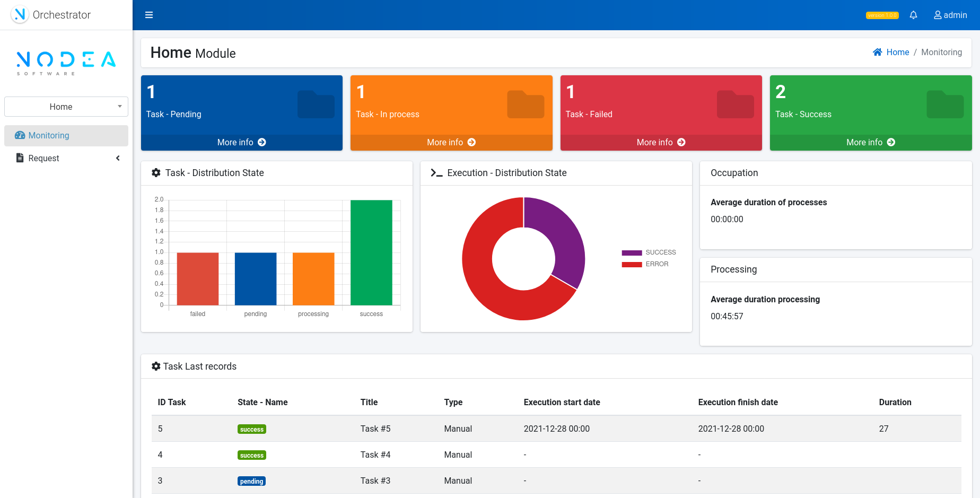Click folder icon on Task - Success card
Screen dimensions: 980x498
click(945, 104)
